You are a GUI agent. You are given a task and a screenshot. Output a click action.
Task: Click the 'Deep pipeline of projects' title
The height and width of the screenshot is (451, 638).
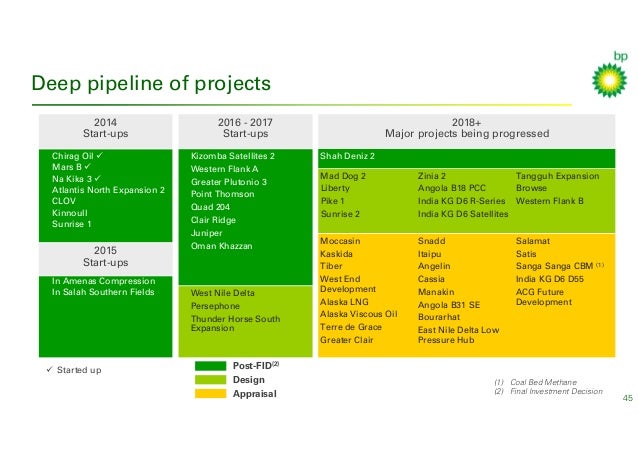click(x=151, y=83)
